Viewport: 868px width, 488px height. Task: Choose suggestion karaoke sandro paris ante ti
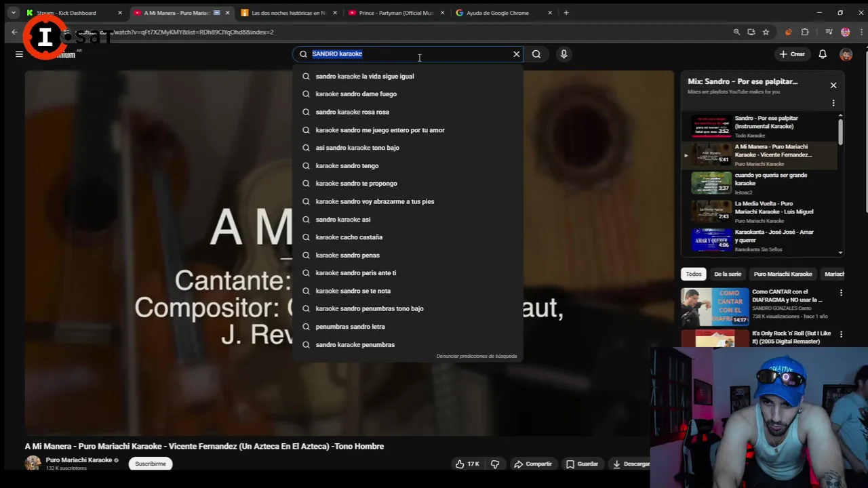(408, 273)
